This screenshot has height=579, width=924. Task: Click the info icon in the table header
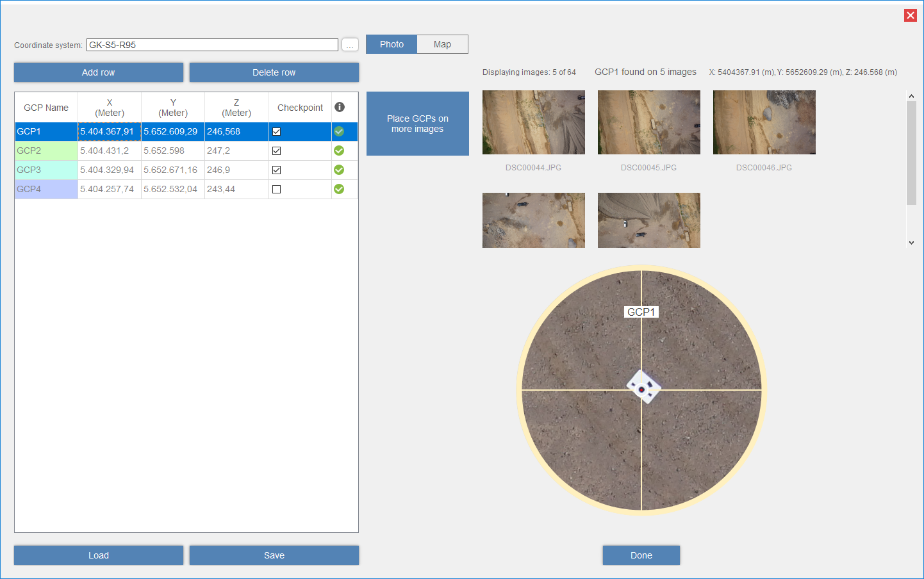click(x=340, y=107)
